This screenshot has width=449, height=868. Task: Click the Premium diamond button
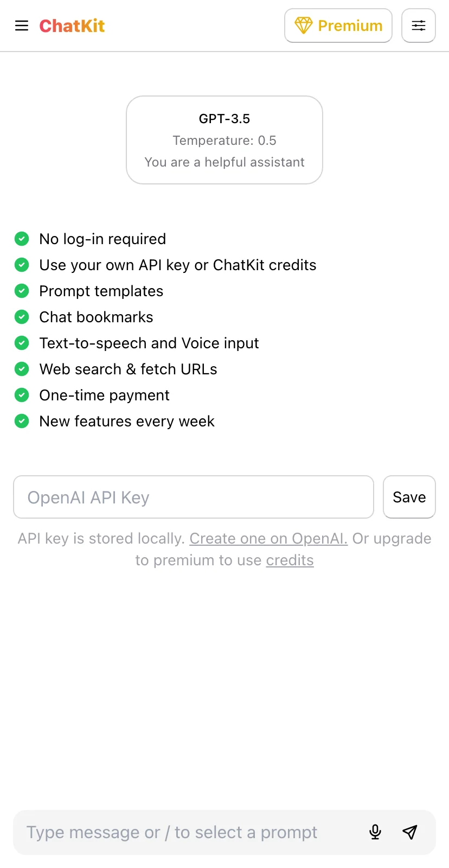338,25
